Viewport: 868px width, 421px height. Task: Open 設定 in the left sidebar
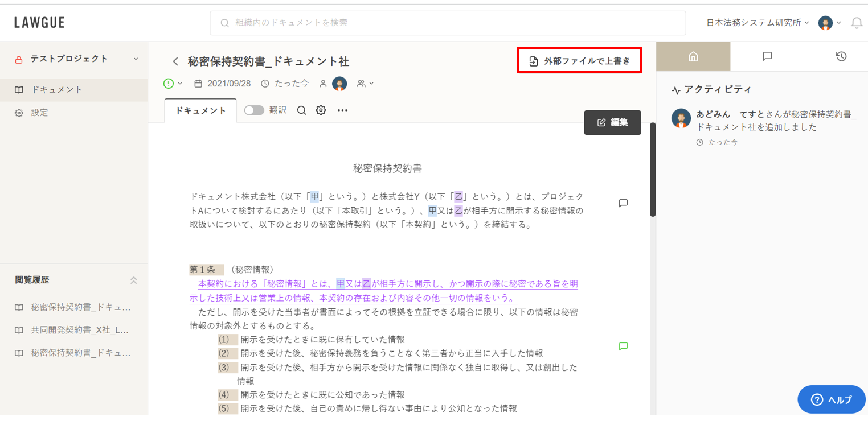(x=40, y=113)
